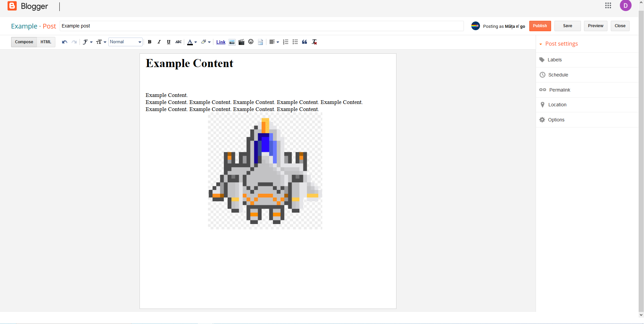Insert an image into the post

coord(232,42)
